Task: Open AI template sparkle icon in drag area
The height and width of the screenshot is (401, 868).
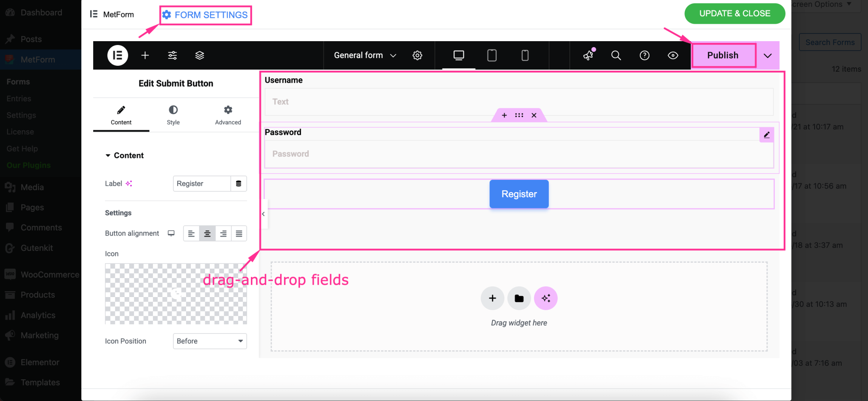Action: tap(545, 298)
